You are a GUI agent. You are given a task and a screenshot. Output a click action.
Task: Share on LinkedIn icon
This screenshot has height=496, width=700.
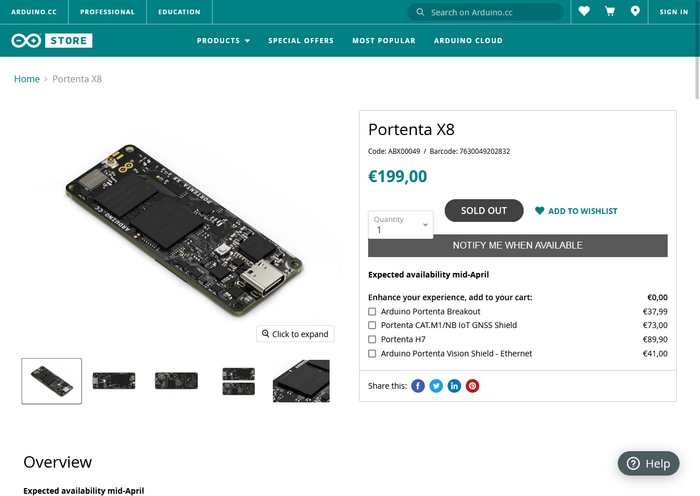(454, 386)
